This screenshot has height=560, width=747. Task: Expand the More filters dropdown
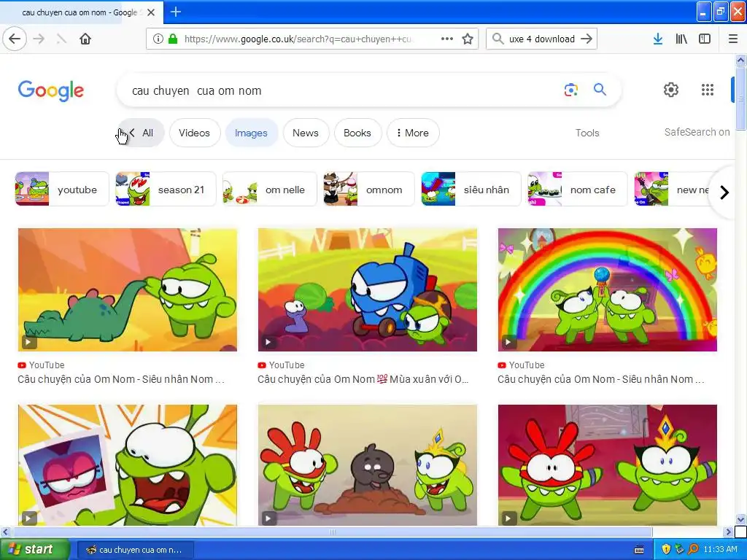click(413, 133)
